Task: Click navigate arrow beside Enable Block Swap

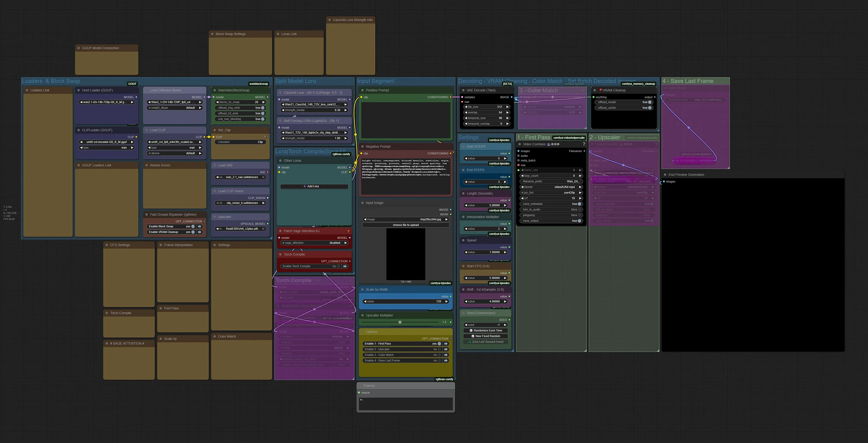Action: click(x=200, y=226)
